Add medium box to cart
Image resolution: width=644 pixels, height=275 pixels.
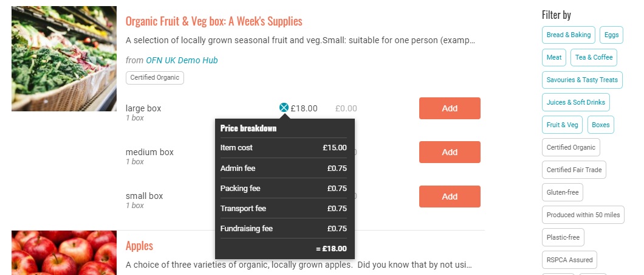tap(450, 152)
